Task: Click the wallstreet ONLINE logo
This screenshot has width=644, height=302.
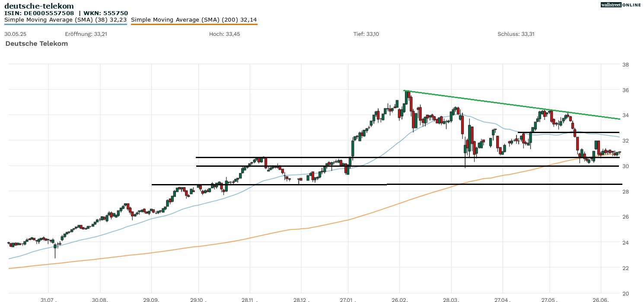Action: click(621, 5)
